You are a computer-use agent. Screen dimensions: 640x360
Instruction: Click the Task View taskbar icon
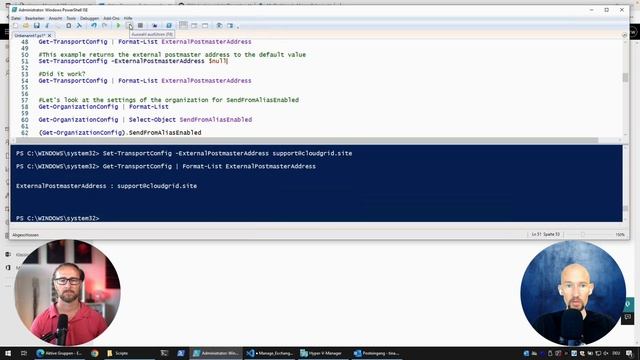pyautogui.click(x=24, y=353)
